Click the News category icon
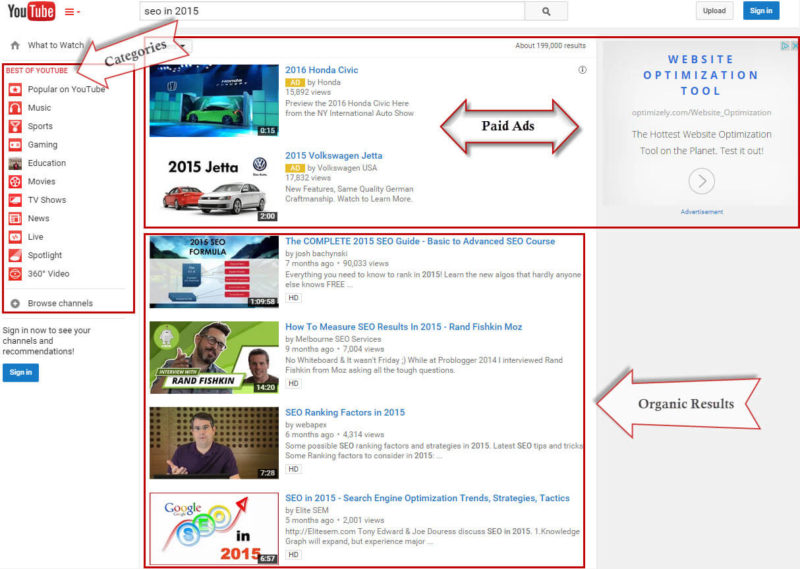800x569 pixels. click(x=15, y=218)
